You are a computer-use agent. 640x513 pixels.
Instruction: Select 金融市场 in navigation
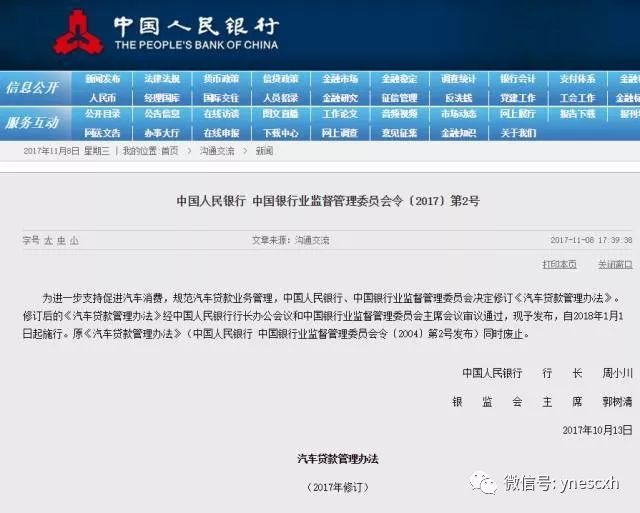click(x=340, y=79)
